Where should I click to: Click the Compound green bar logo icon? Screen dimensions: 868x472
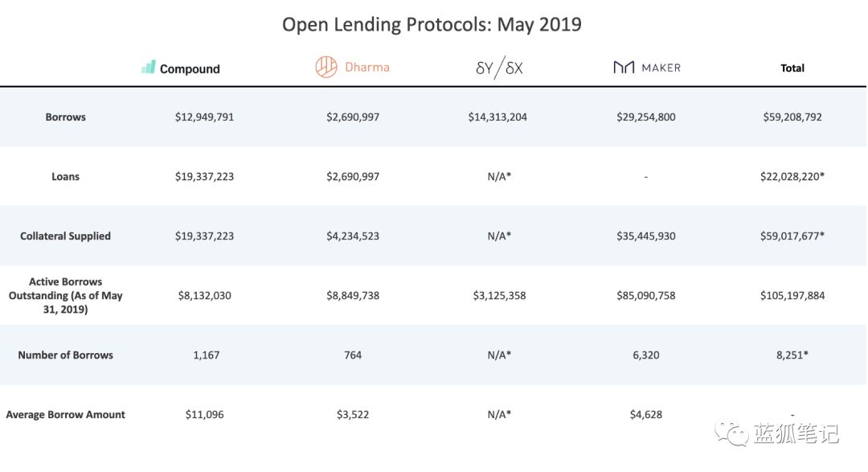tap(149, 67)
